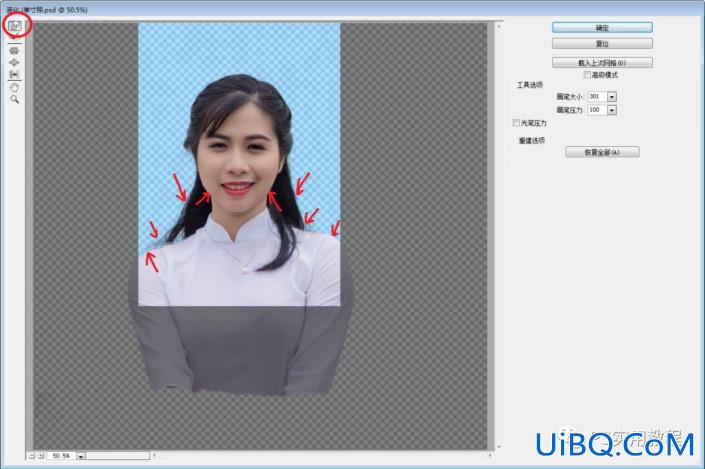705x469 pixels.
Task: Click the brush size field showing 301
Action: coord(597,96)
